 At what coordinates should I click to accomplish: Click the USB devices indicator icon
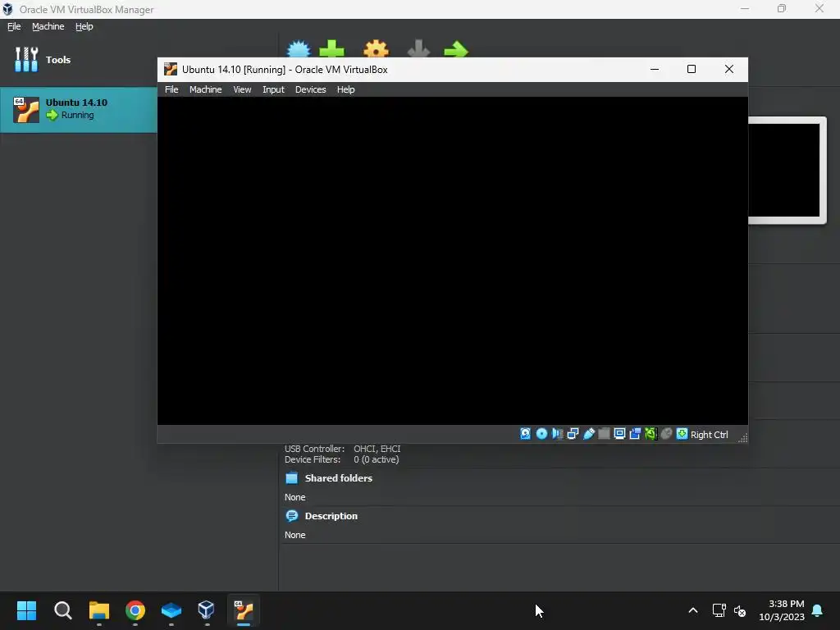pos(589,434)
